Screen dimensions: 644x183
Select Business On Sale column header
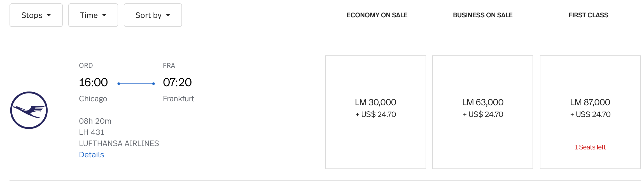pyautogui.click(x=482, y=15)
